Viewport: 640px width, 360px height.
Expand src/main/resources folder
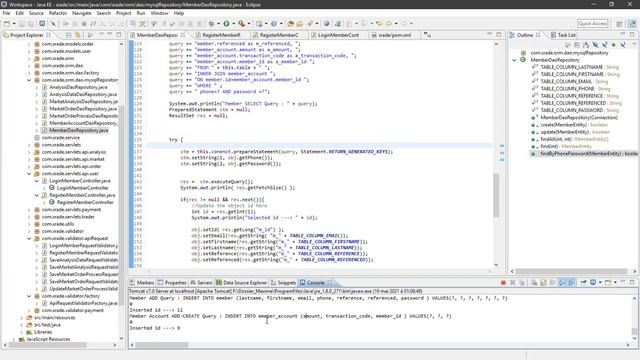tap(22, 318)
